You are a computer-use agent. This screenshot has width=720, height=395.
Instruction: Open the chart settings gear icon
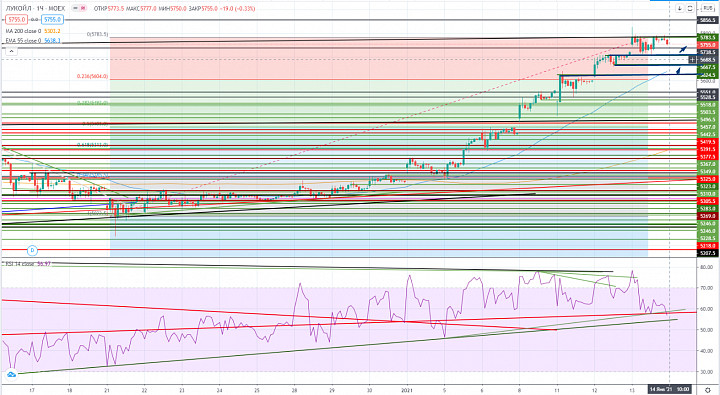[x=708, y=389]
